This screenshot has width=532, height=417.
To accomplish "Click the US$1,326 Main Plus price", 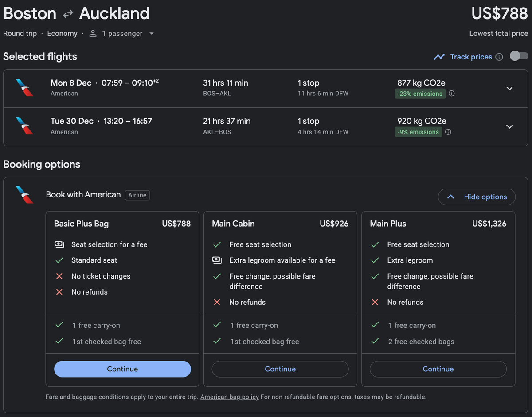I will (x=489, y=224).
